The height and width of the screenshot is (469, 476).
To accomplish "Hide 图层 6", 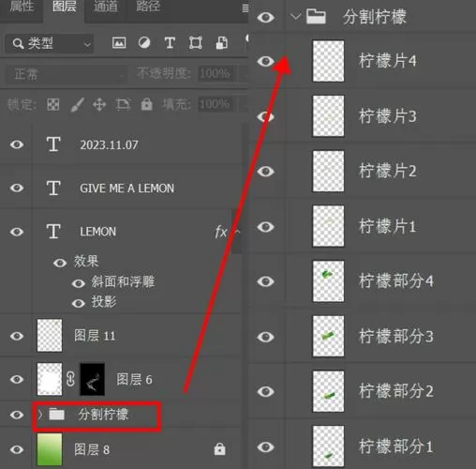I will (17, 379).
